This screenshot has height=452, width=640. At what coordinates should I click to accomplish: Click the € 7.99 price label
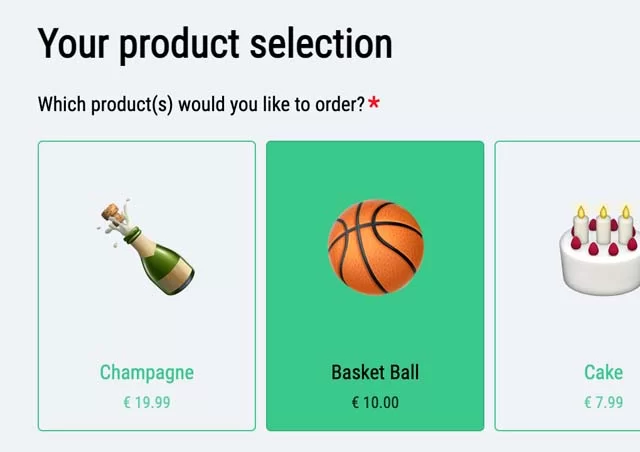tap(604, 403)
